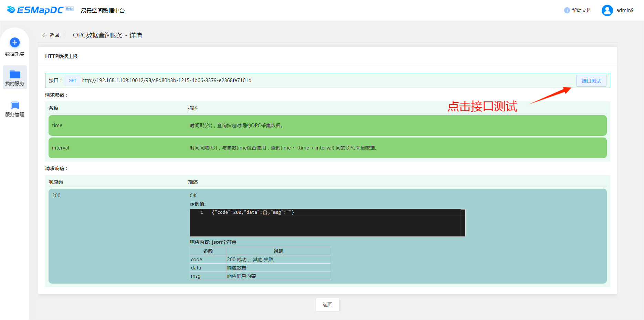Click the admin9 user avatar

pos(607,10)
